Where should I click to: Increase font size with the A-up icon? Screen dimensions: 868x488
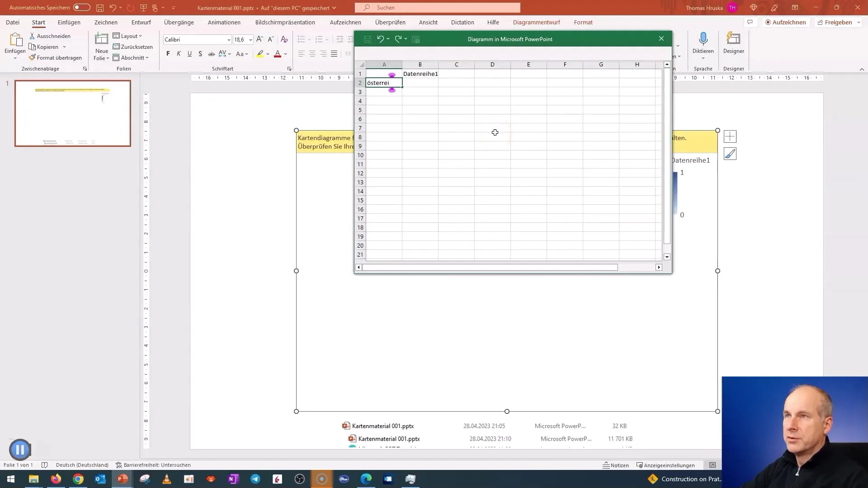(x=259, y=40)
